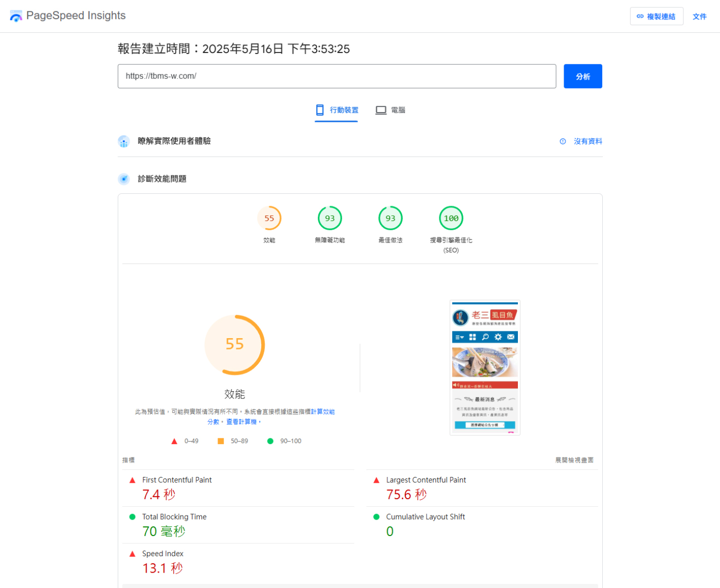Click the First Contentful Paint metric
Viewport: 720px width, 588px height.
pos(177,480)
